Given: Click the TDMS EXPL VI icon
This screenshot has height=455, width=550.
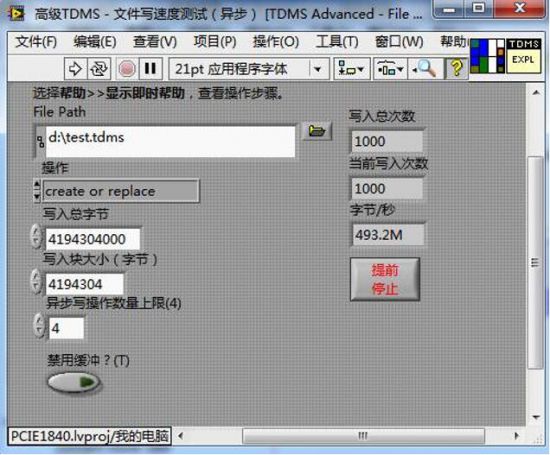Looking at the screenshot, I should tap(523, 55).
